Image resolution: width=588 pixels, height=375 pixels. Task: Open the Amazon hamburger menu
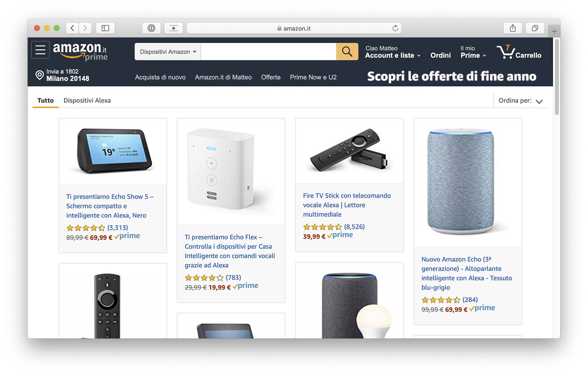tap(40, 50)
